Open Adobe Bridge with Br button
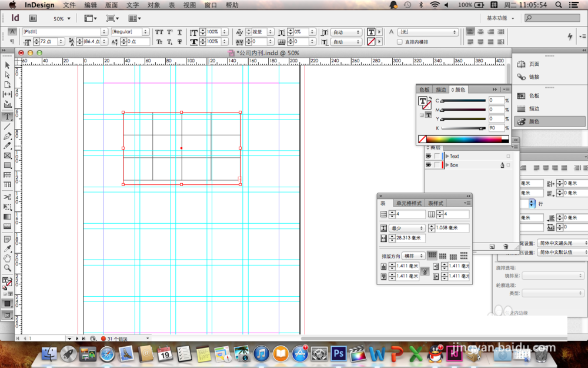588x368 pixels. (x=33, y=18)
